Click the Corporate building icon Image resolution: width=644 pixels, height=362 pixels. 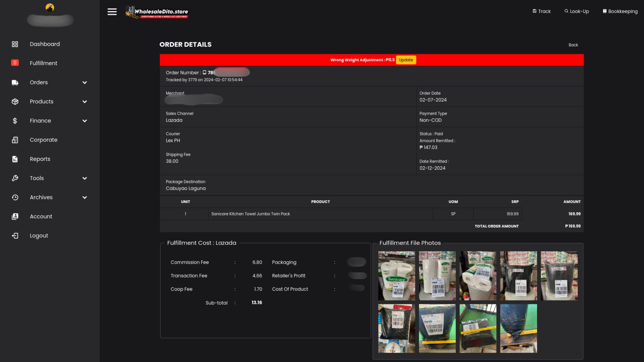[x=15, y=140]
